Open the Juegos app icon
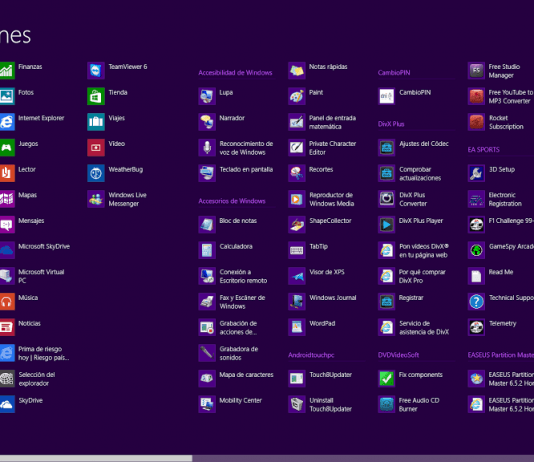The image size is (534, 462). (x=7, y=148)
